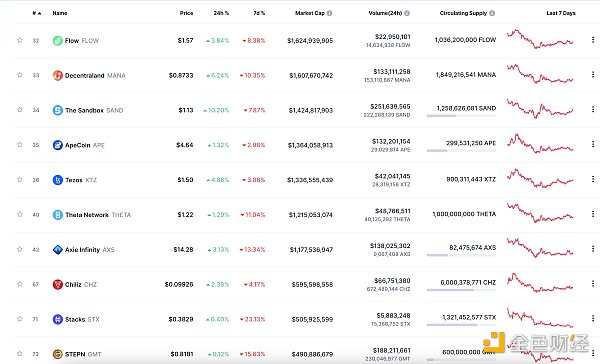Open the three-dot menu for Flow row
The height and width of the screenshot is (364, 600).
click(593, 39)
